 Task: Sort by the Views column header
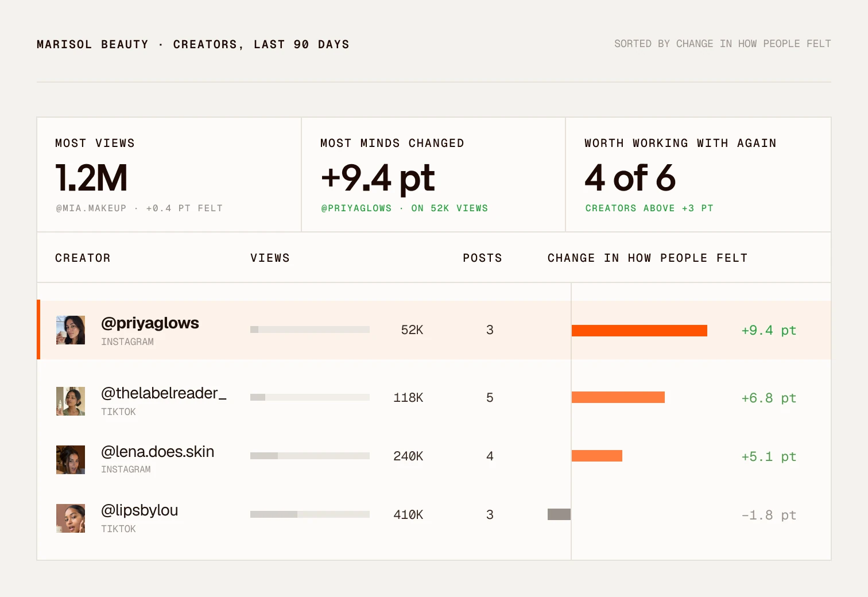[270, 258]
